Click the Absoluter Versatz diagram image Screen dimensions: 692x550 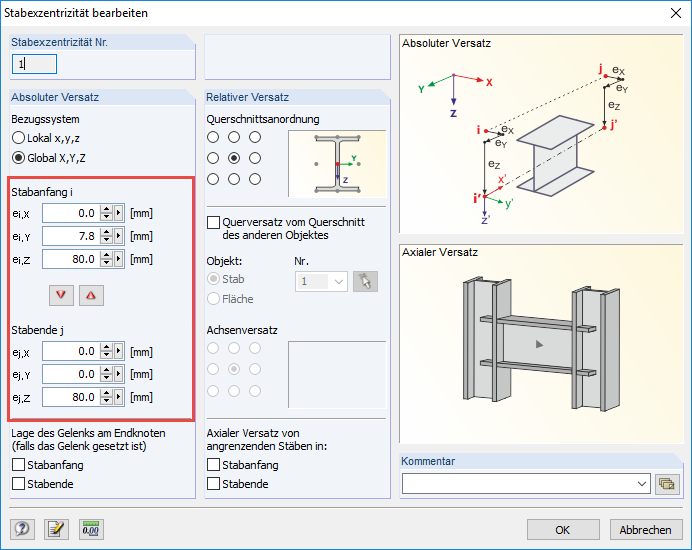point(542,134)
